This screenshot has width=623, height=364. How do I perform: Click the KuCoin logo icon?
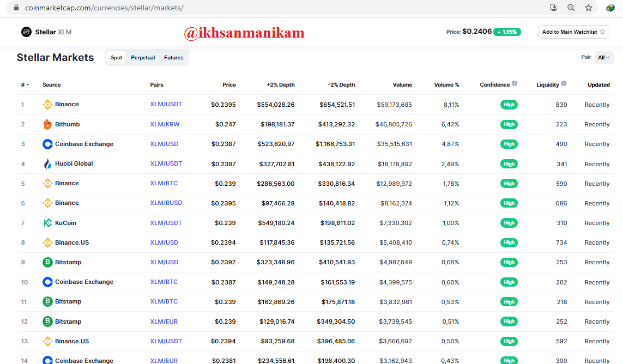(x=47, y=223)
